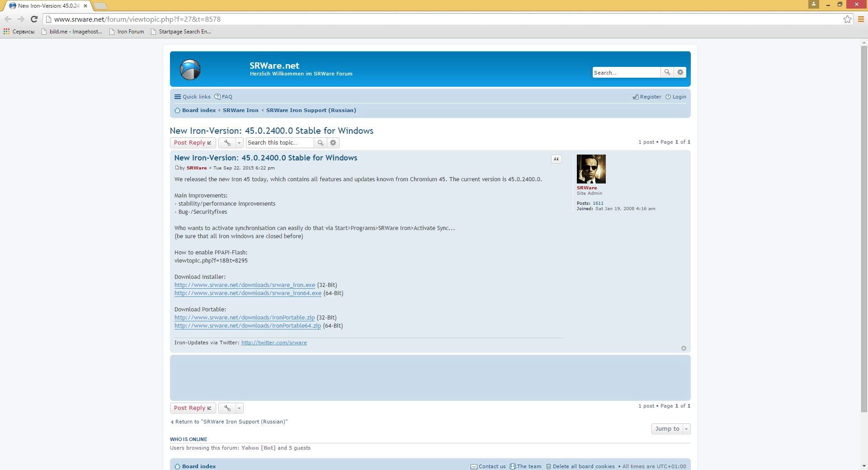Open a new browser tab

[x=100, y=6]
